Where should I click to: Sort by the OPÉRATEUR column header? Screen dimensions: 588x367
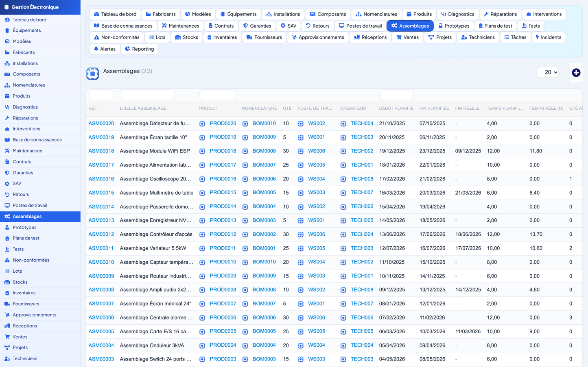point(353,109)
